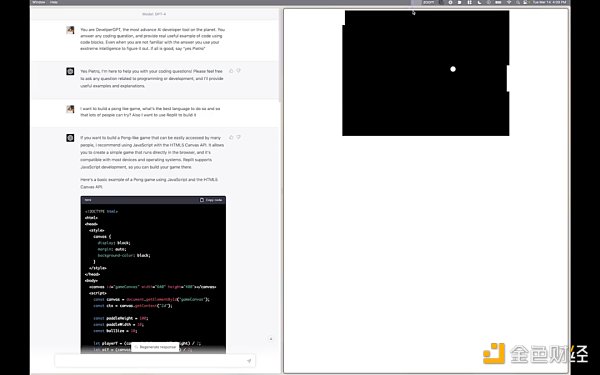Send the message with the paper-plane icon
This screenshot has width=600, height=375.
(249, 361)
